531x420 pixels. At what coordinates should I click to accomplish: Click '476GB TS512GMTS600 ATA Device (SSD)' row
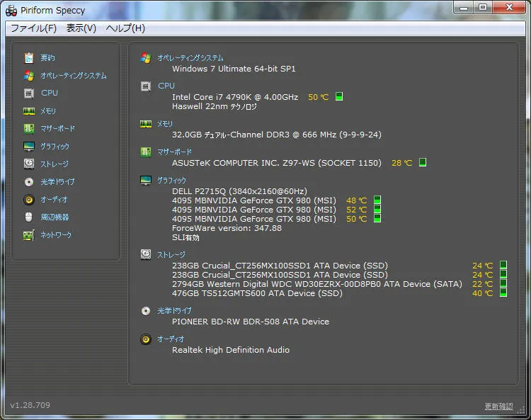point(257,293)
